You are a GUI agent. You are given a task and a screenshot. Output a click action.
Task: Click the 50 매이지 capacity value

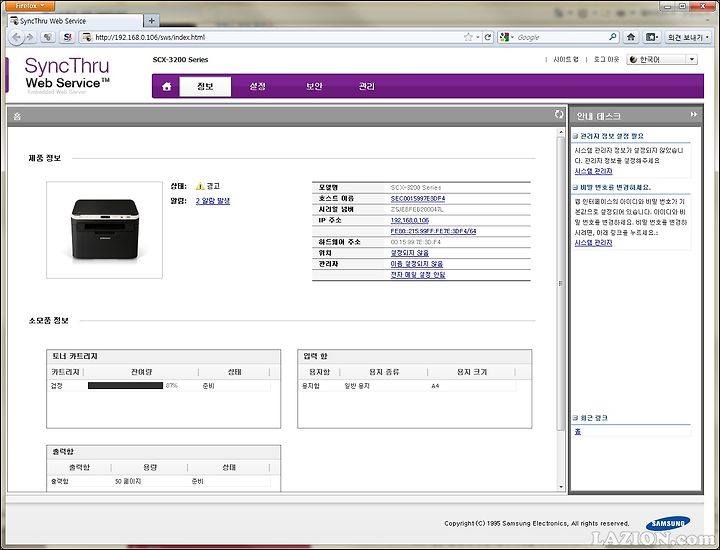click(128, 481)
